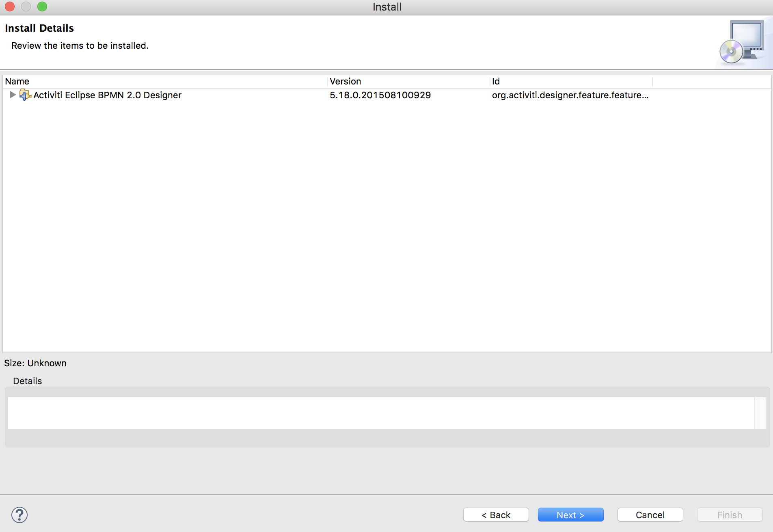Click the Activiti feature plugin icon

(25, 95)
